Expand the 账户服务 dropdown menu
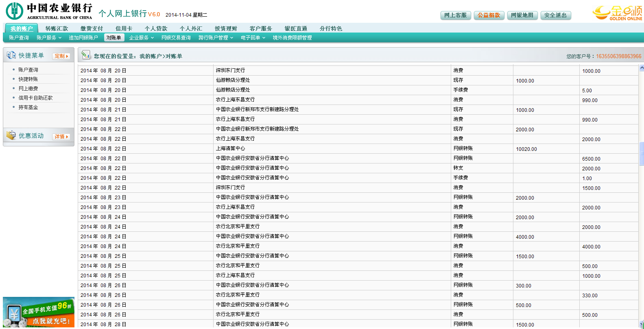 (49, 38)
